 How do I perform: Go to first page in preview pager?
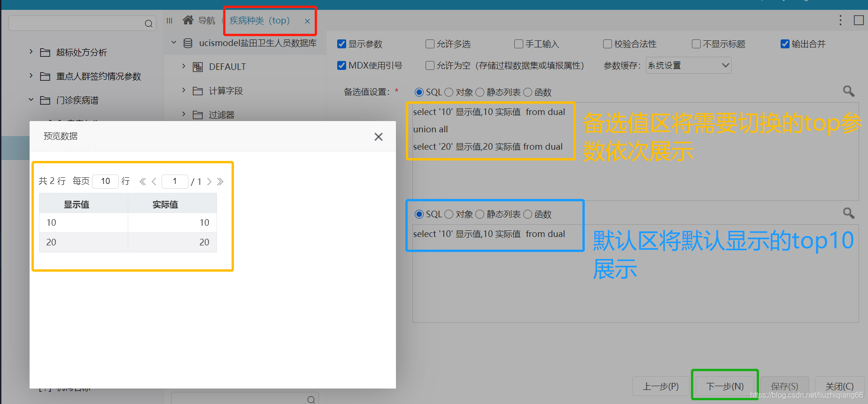point(142,182)
